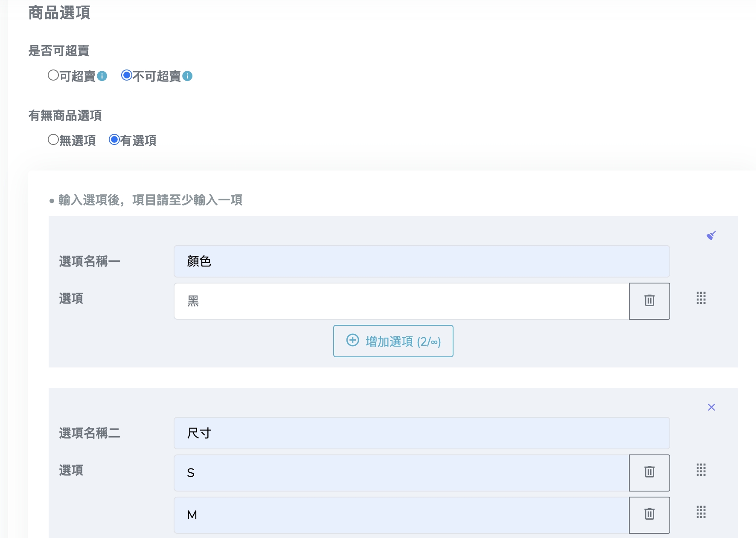756x538 pixels.
Task: Delete the M size option
Action: coord(649,515)
